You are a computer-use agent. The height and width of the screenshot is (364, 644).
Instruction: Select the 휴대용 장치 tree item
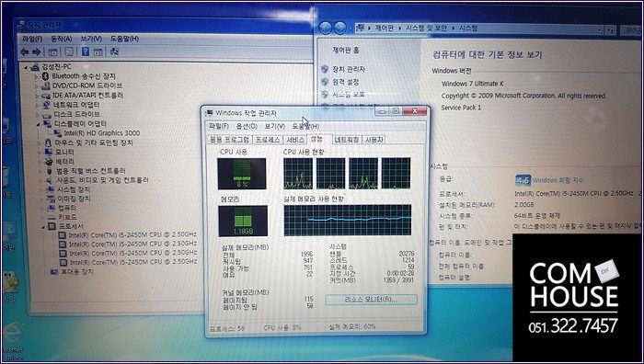[x=77, y=272]
